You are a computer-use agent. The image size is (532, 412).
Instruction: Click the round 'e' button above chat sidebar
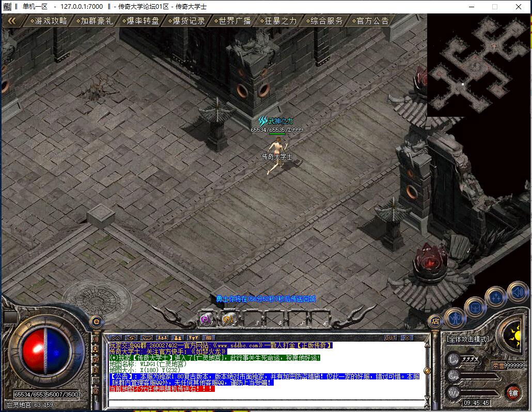[x=97, y=322]
